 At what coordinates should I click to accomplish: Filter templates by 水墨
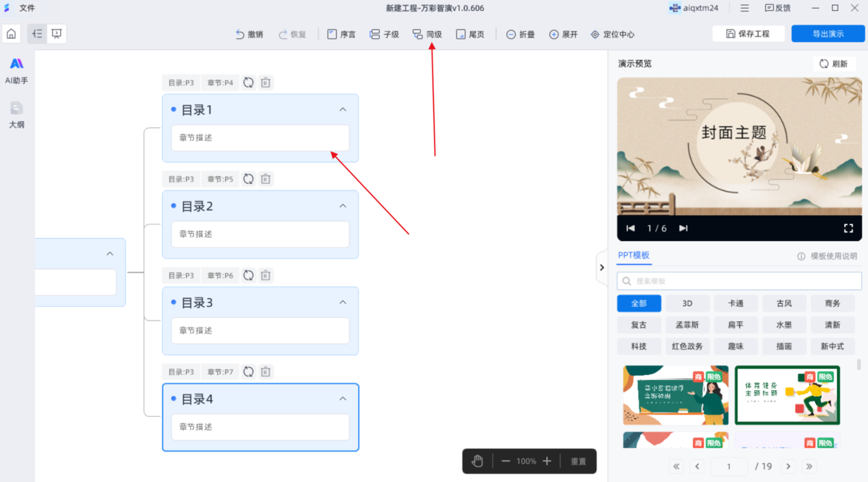[784, 325]
